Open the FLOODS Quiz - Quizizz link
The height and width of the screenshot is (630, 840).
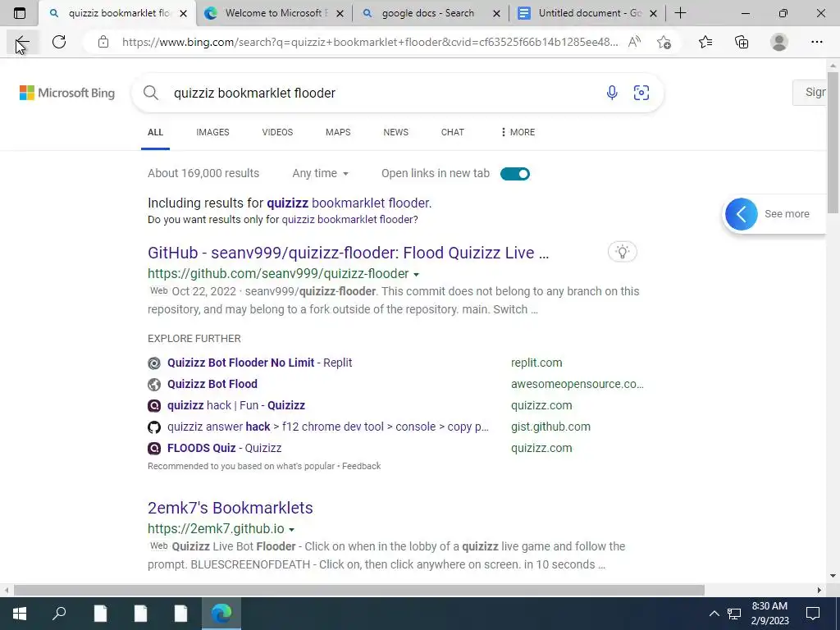tap(225, 449)
